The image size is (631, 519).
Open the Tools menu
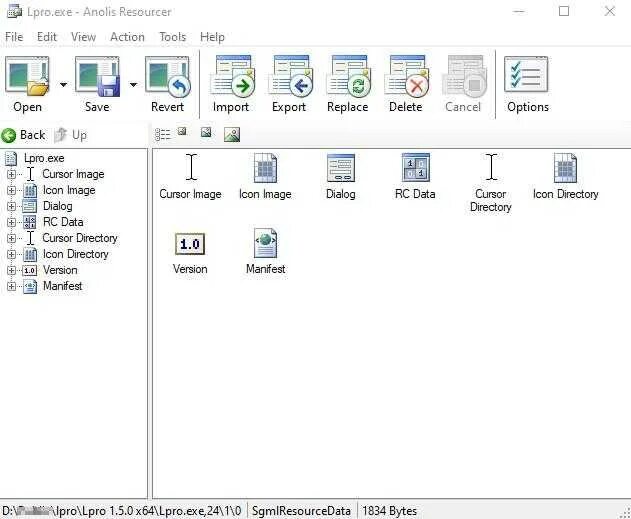[x=173, y=37]
